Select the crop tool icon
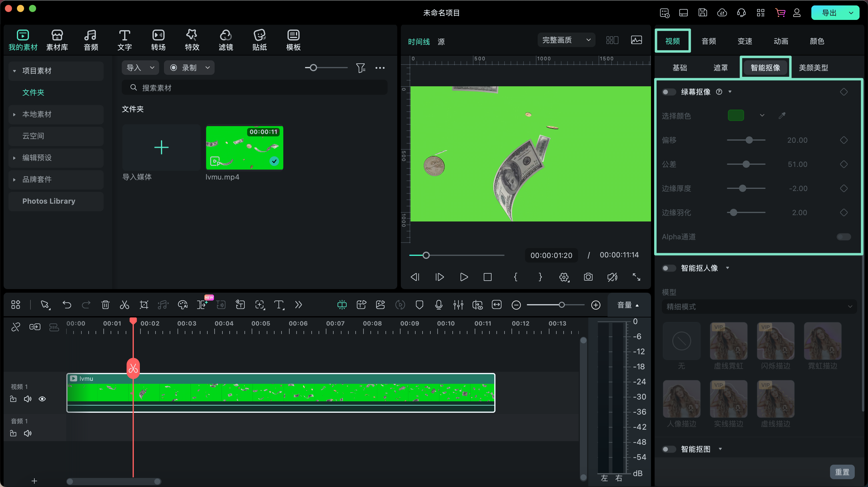 pos(144,305)
